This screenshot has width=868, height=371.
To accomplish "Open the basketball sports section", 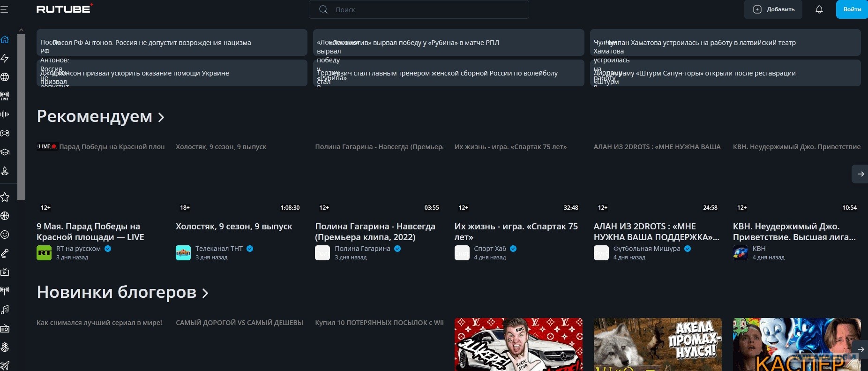I will tap(5, 216).
